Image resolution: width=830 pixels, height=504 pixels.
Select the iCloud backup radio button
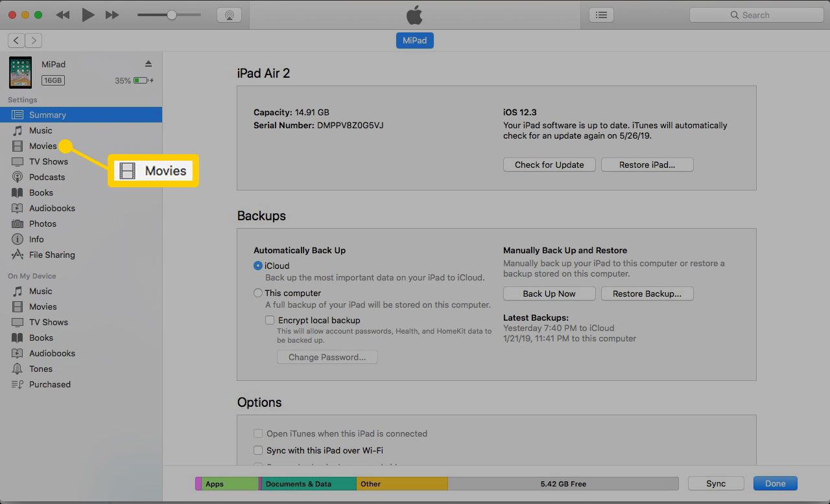pos(258,266)
